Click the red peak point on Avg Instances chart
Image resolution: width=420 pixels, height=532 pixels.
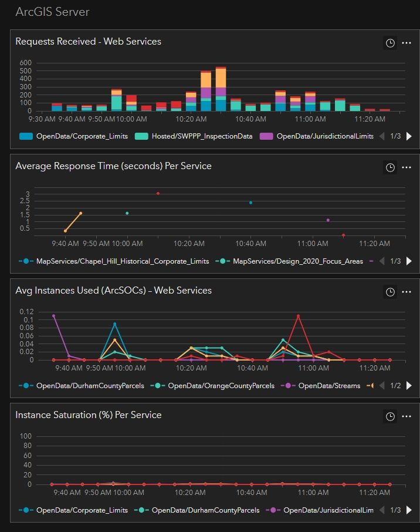(x=299, y=316)
